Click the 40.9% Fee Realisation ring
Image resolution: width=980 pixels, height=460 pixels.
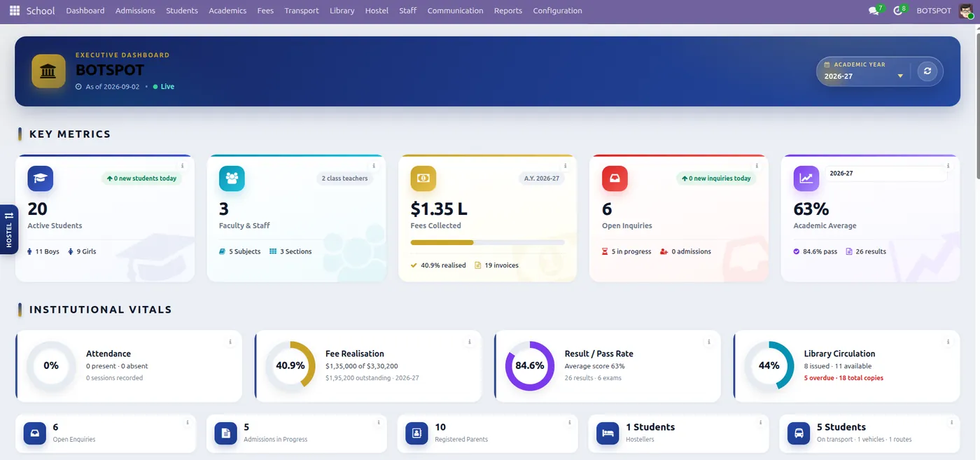pyautogui.click(x=290, y=365)
